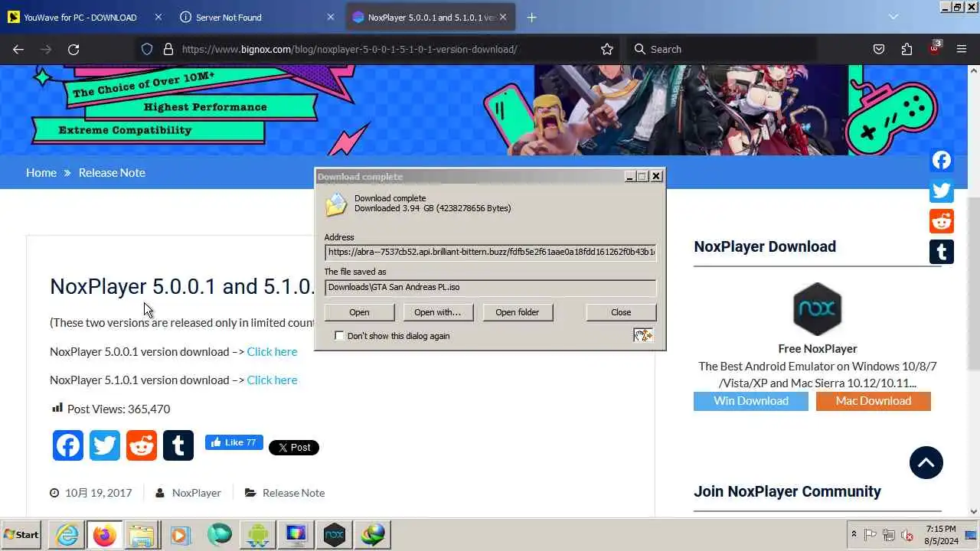Open the Firefox hamburger menu

click(962, 49)
